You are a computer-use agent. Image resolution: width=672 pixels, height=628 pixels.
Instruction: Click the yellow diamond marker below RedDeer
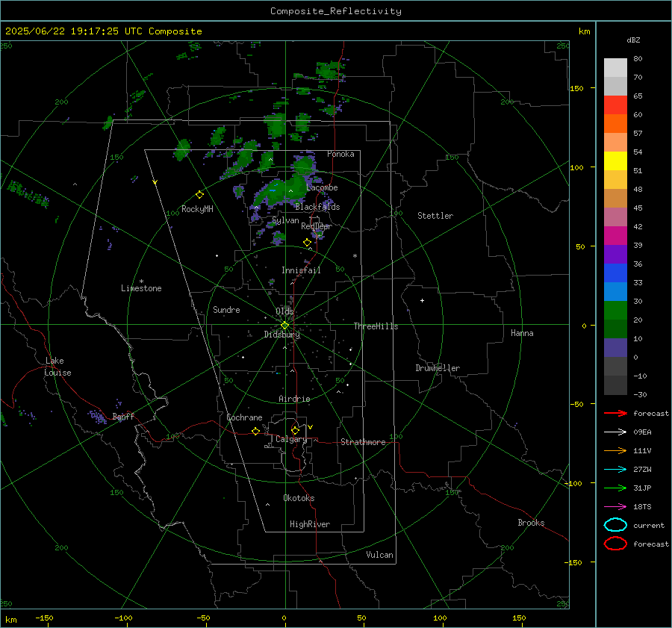pos(307,243)
